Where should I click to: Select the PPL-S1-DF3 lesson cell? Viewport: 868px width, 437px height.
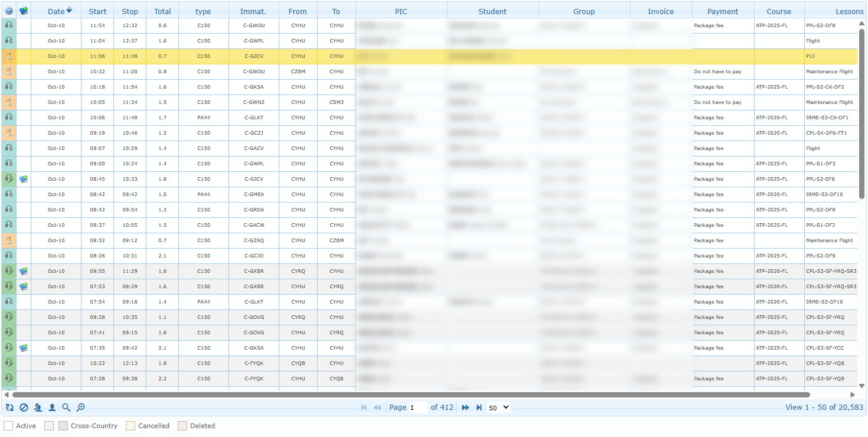coord(831,164)
